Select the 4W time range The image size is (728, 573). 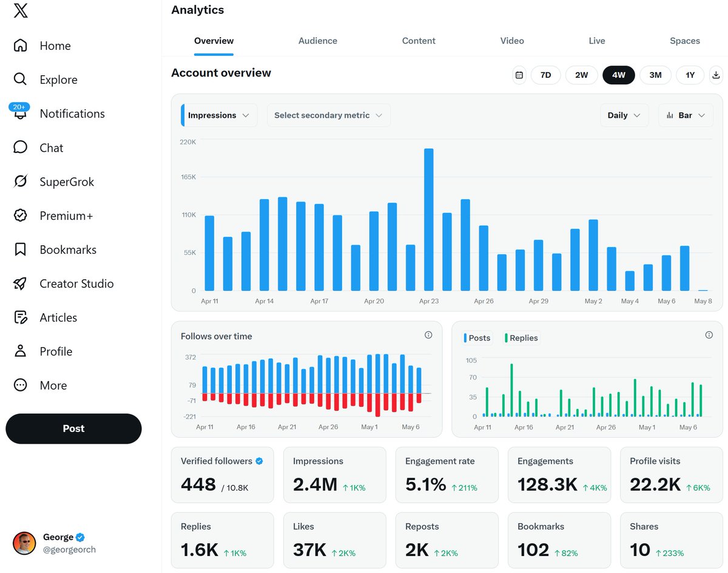(x=618, y=75)
